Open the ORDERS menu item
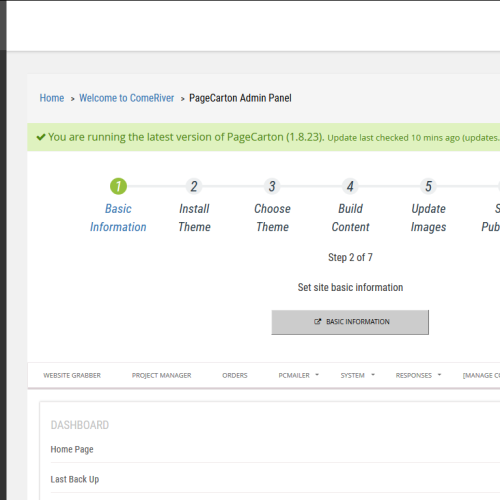The width and height of the screenshot is (500, 500). click(235, 375)
